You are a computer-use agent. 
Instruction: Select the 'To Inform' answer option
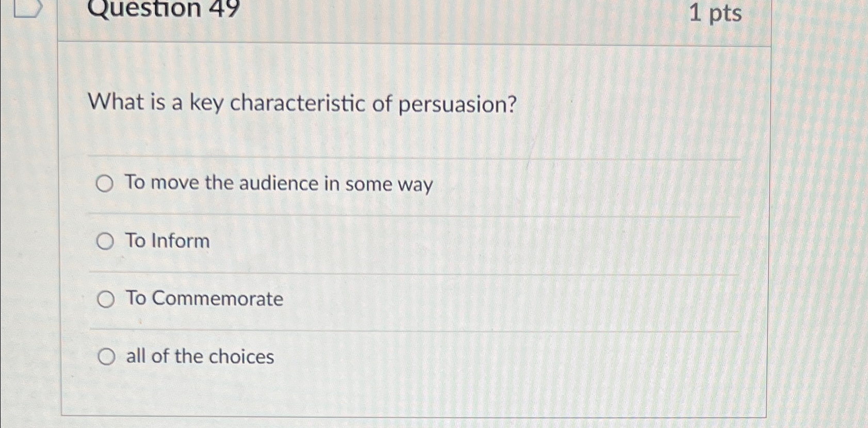click(106, 241)
